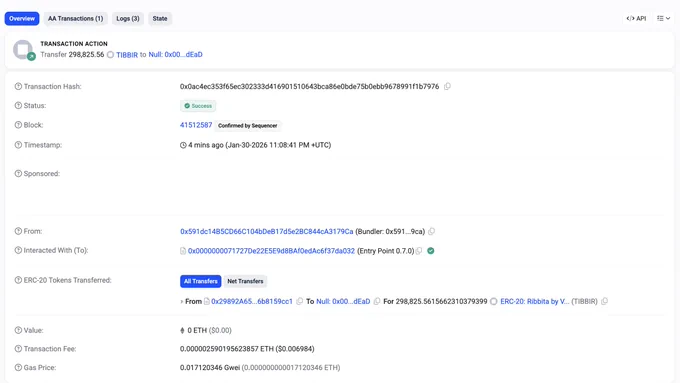Open From address 0x591dc14B5C...
The width and height of the screenshot is (680, 383).
(267, 232)
